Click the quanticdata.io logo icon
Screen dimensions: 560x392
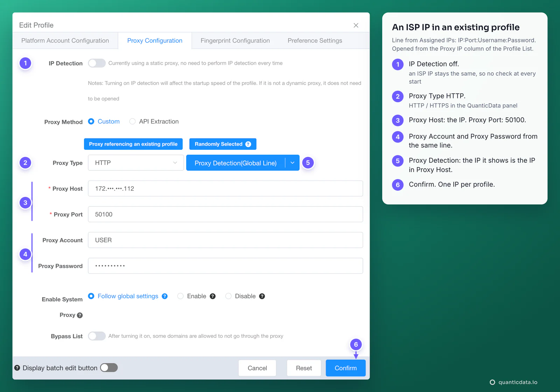point(492,382)
